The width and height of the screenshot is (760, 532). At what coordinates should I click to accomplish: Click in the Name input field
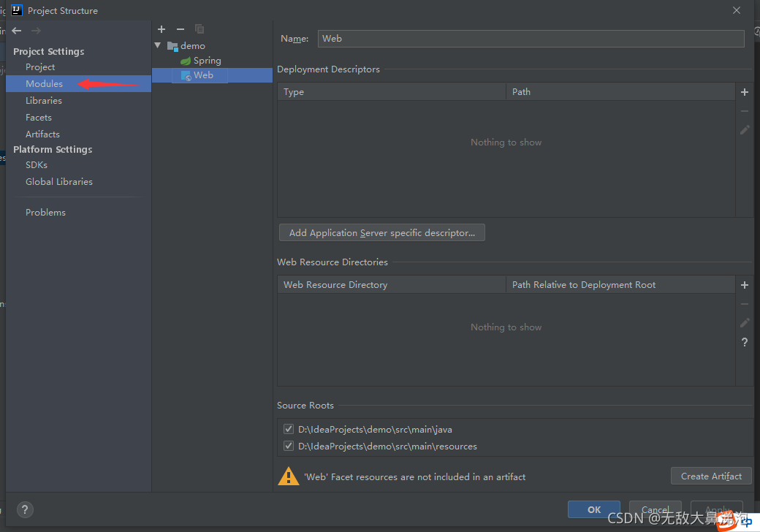tap(531, 39)
